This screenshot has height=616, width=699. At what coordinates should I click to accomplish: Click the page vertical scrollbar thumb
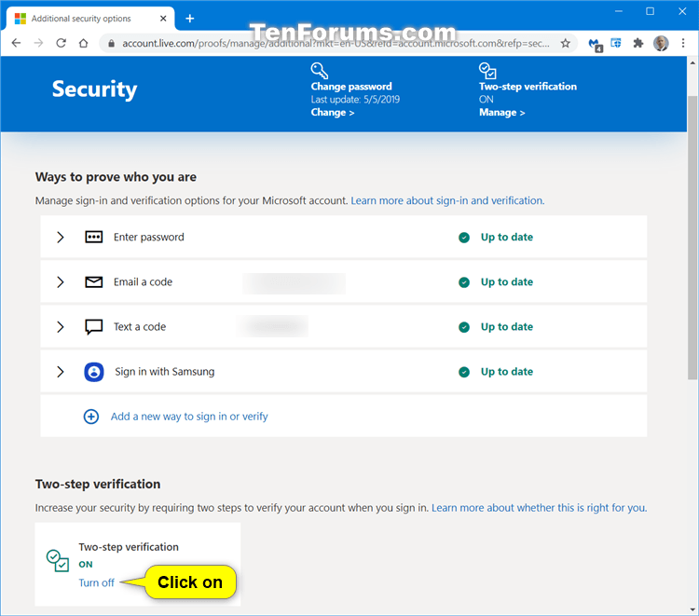(x=692, y=237)
